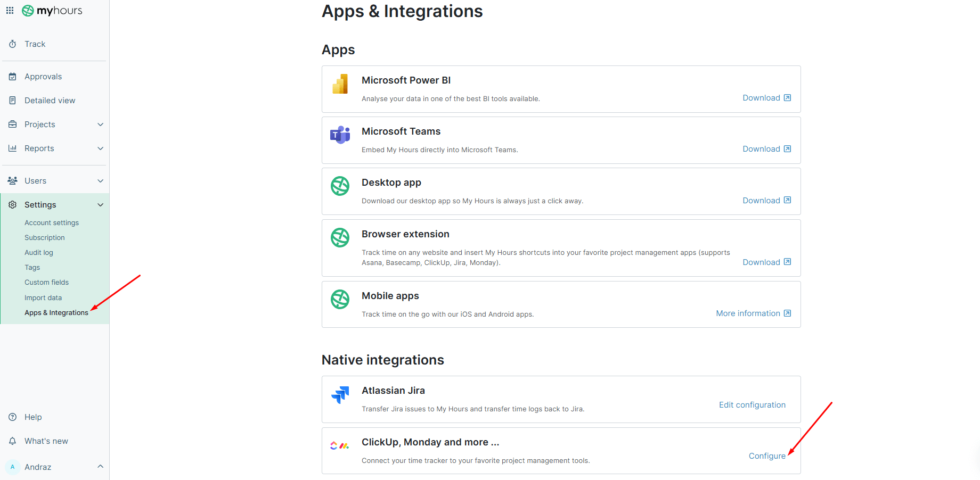Configure ClickUp, Monday and more integration
The image size is (980, 480).
tap(767, 456)
